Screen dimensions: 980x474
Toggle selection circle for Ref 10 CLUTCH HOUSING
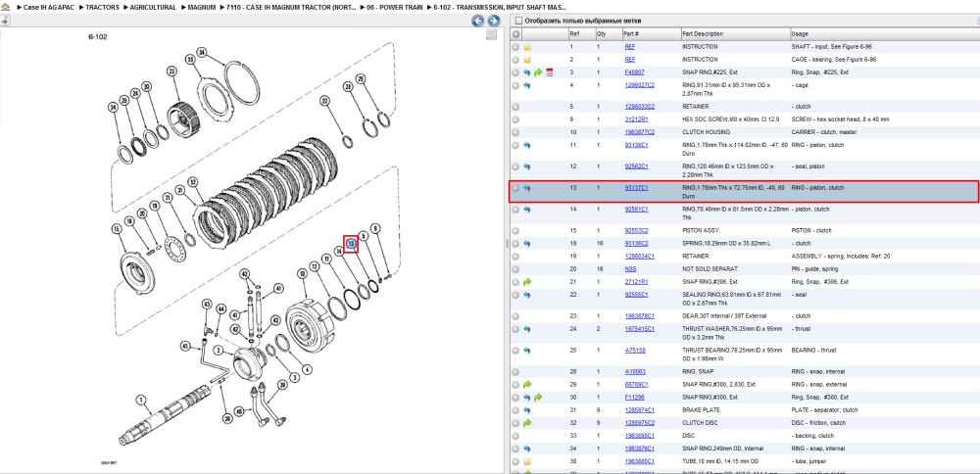pos(515,132)
